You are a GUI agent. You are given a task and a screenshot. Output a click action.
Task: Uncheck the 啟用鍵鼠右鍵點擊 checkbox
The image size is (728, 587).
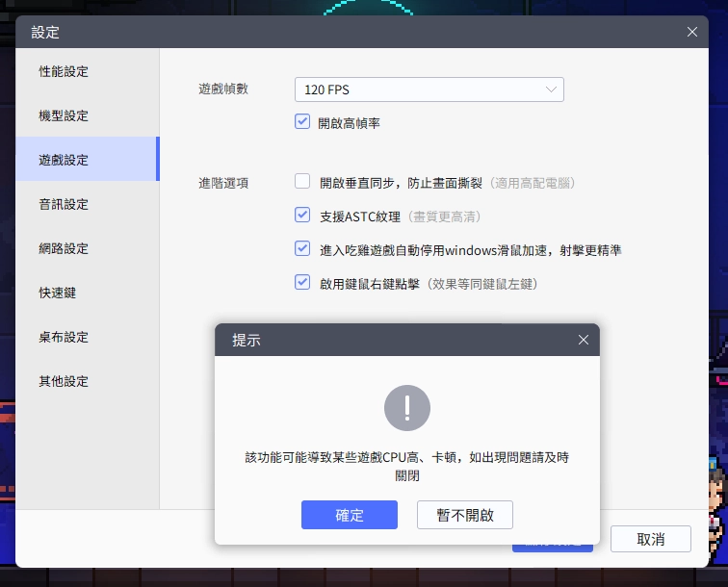click(x=302, y=283)
